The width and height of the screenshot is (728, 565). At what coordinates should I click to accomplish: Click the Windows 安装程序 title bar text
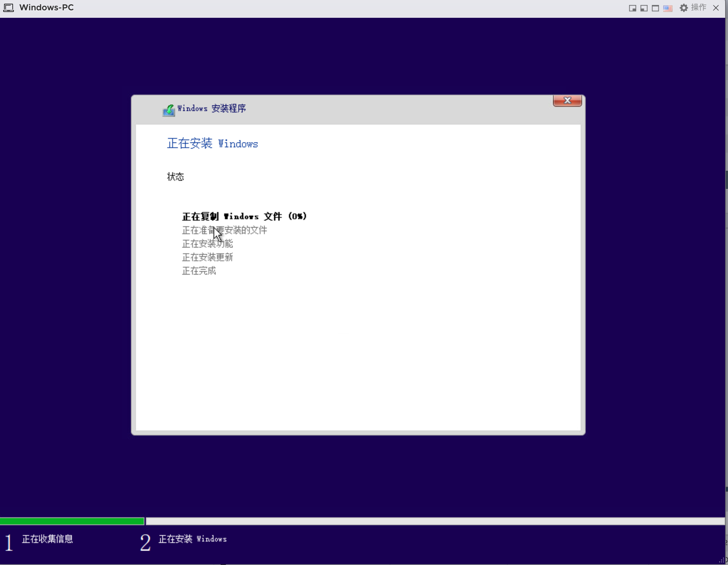[x=212, y=109]
